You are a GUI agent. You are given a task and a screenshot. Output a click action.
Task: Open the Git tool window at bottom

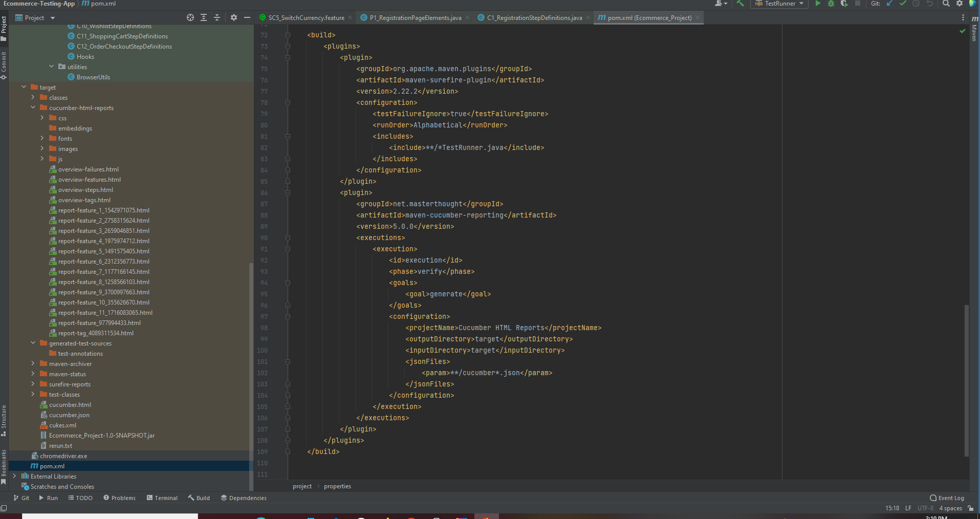(21, 498)
